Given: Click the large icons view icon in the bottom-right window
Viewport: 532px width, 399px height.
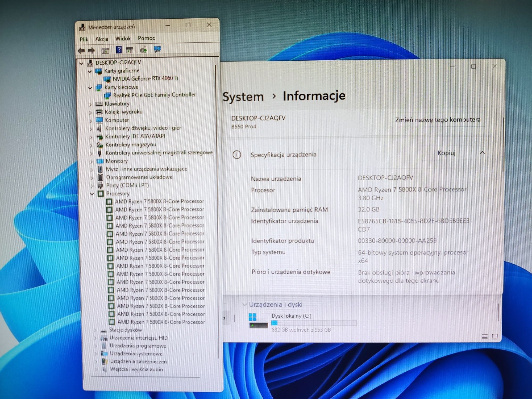Looking at the screenshot, I should pyautogui.click(x=495, y=337).
